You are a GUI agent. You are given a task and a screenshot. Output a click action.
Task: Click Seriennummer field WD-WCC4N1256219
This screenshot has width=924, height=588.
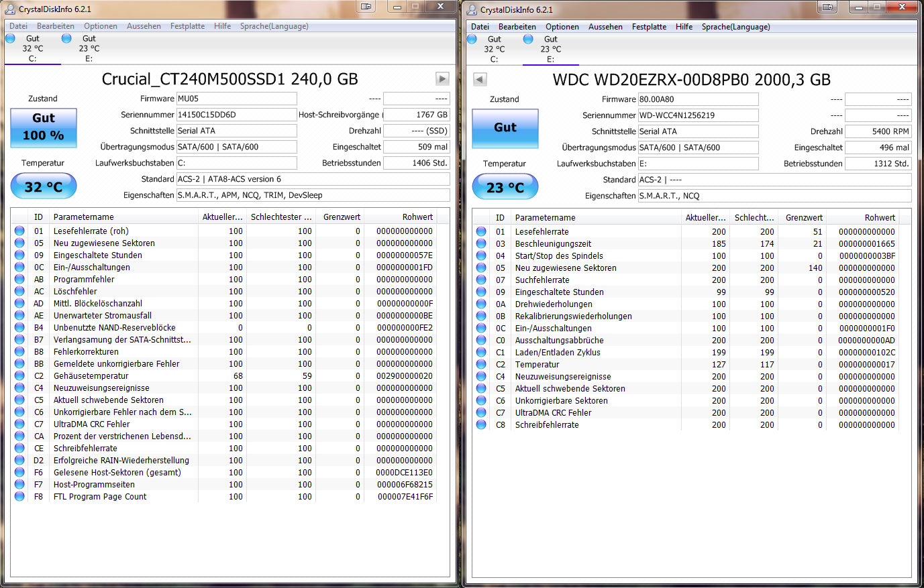[698, 115]
